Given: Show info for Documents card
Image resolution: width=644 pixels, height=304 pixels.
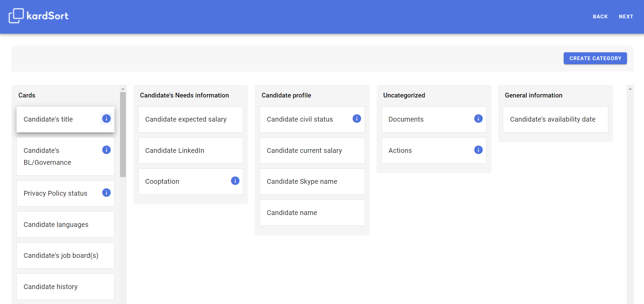Looking at the screenshot, I should pyautogui.click(x=478, y=119).
